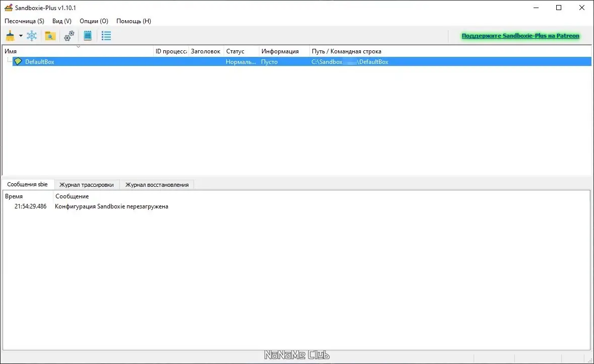The height and width of the screenshot is (364, 594).
Task: Close the Sandboxie-Plus window
Action: pyautogui.click(x=582, y=8)
